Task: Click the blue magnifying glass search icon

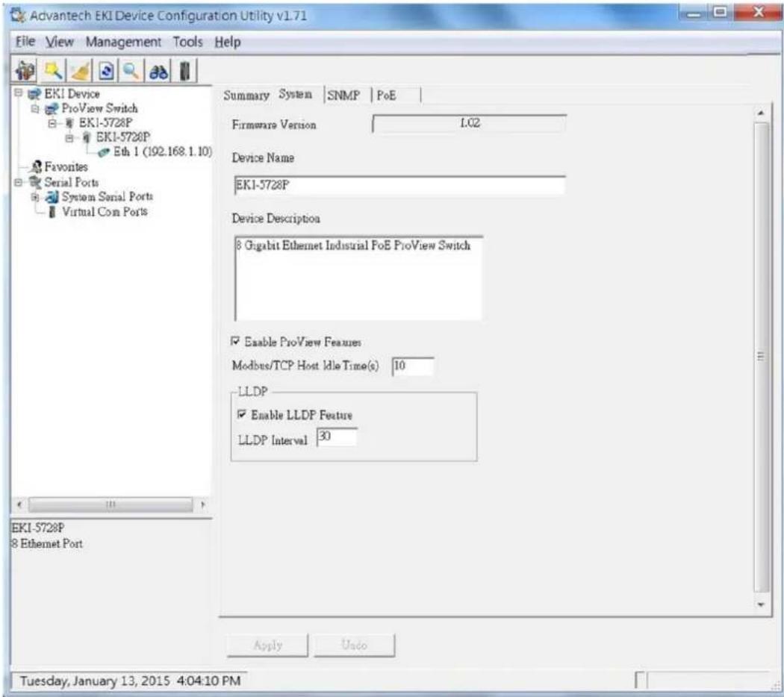Action: (x=131, y=71)
